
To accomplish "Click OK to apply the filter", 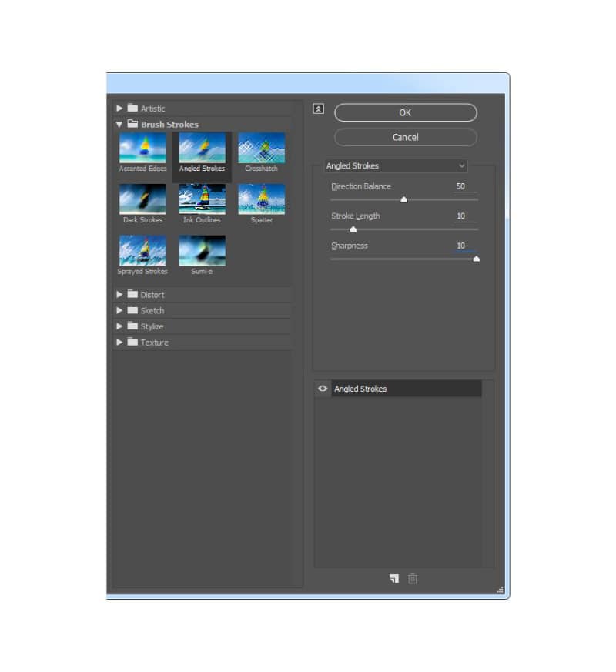I will coord(406,112).
